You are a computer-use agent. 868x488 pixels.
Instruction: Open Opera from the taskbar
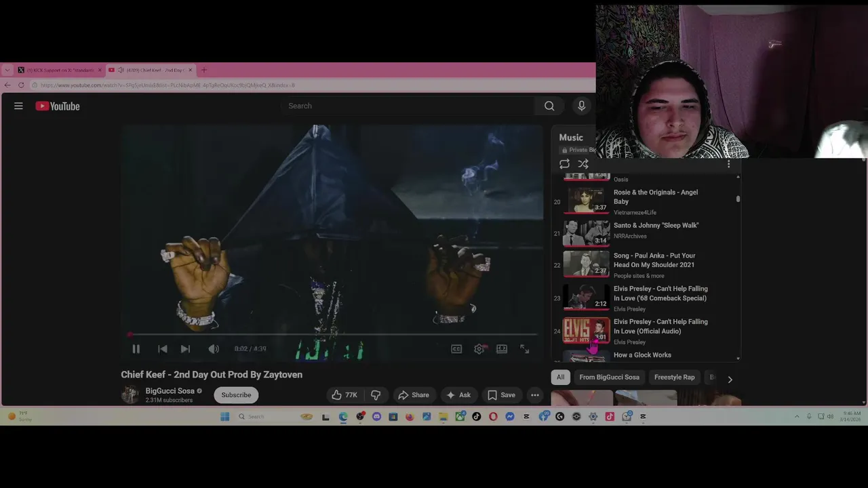pos(493,417)
